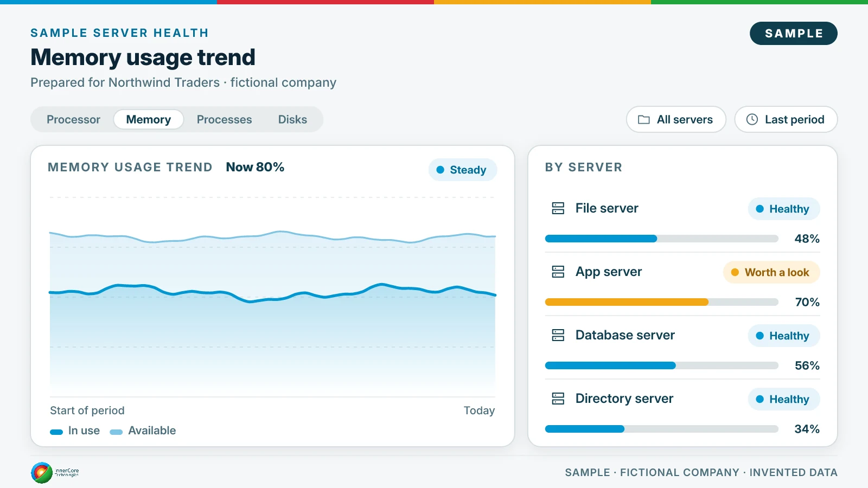868x488 pixels.
Task: Click the SAMPLE SERVER HEALTH label
Action: (x=119, y=33)
